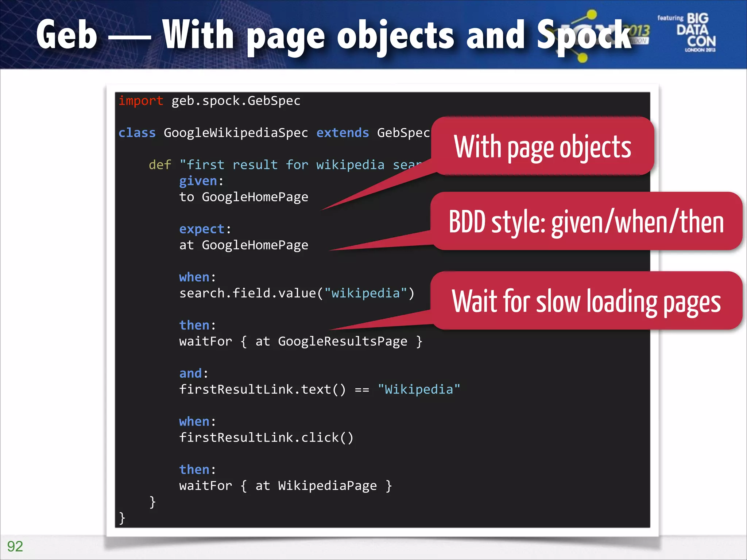
Task: Click 'to GoogleHomePage' code line
Action: [x=244, y=197]
